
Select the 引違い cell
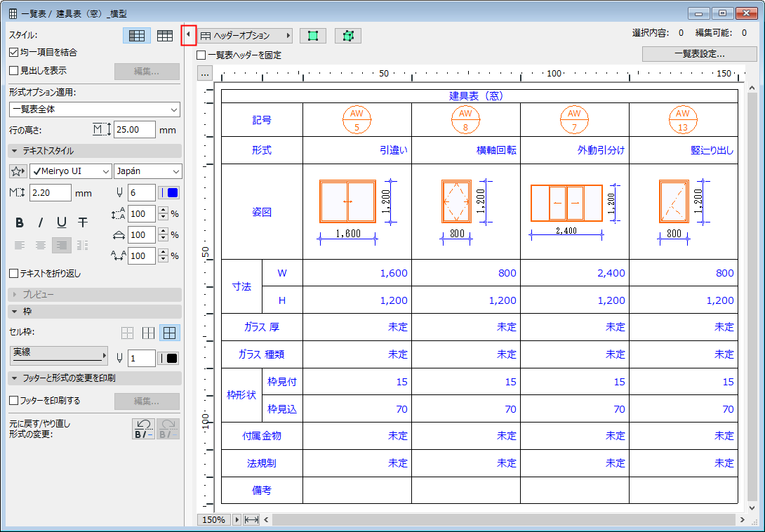[357, 150]
